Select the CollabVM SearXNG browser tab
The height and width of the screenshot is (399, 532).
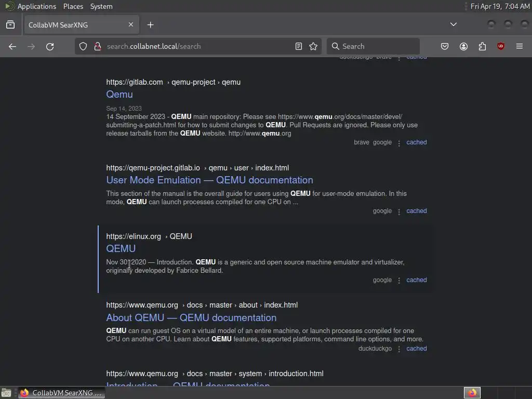(x=82, y=25)
